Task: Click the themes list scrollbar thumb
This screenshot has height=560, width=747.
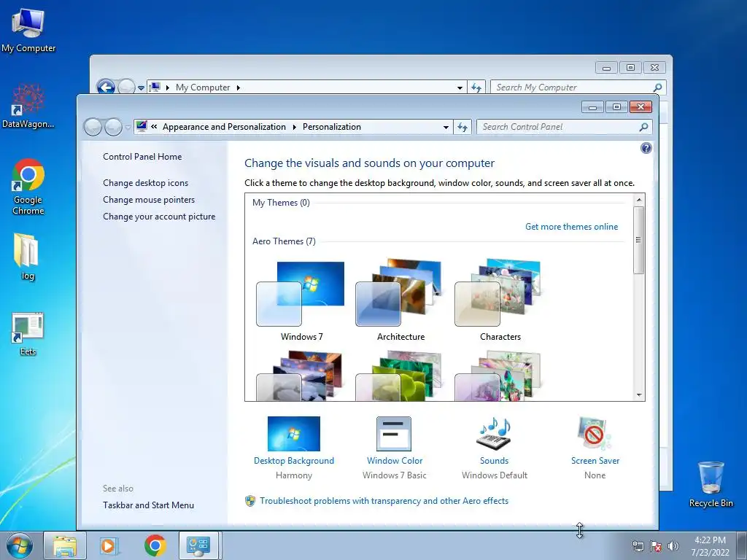Action: tap(638, 240)
